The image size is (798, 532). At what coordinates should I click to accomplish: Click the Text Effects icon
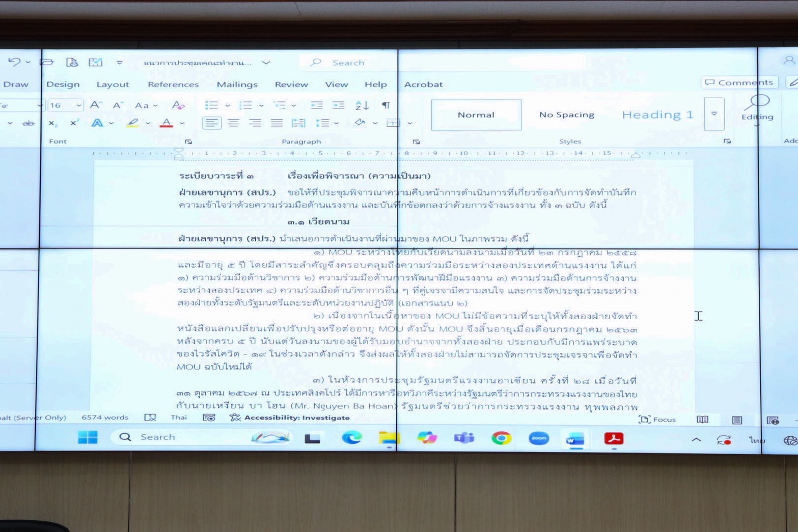(x=97, y=123)
